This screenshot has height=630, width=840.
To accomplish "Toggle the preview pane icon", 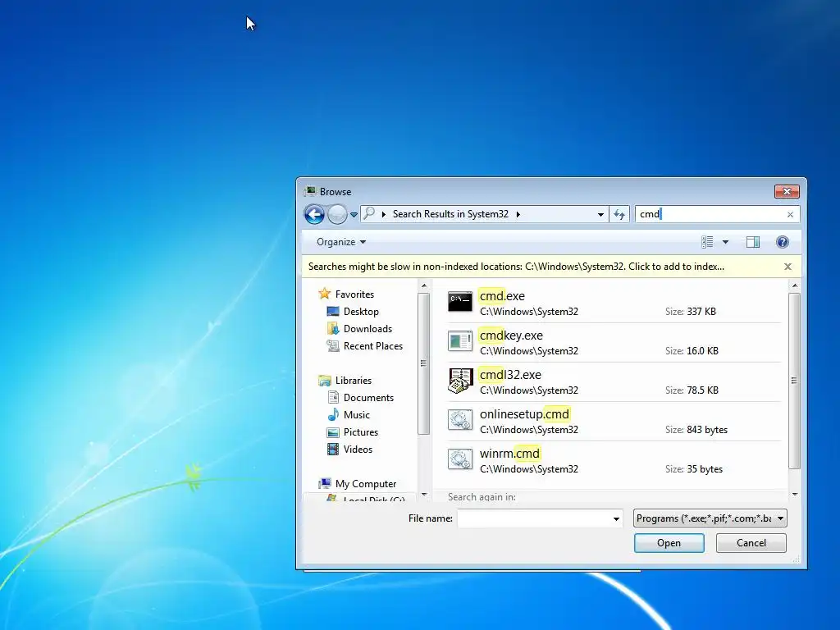I will click(x=753, y=242).
